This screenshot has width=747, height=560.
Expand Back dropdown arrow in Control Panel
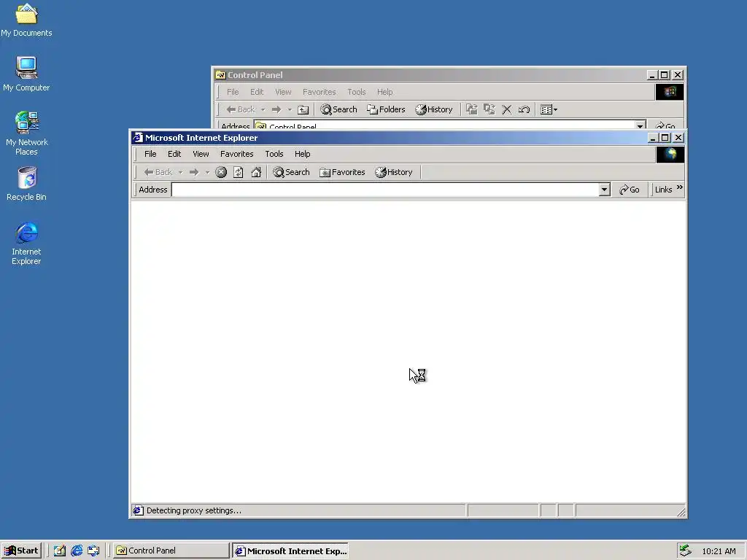(x=263, y=109)
